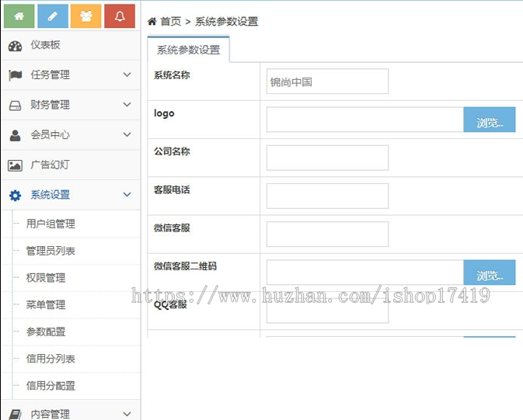The width and height of the screenshot is (523, 420).
Task: Open 用户组管理 submenu item
Action: (51, 224)
